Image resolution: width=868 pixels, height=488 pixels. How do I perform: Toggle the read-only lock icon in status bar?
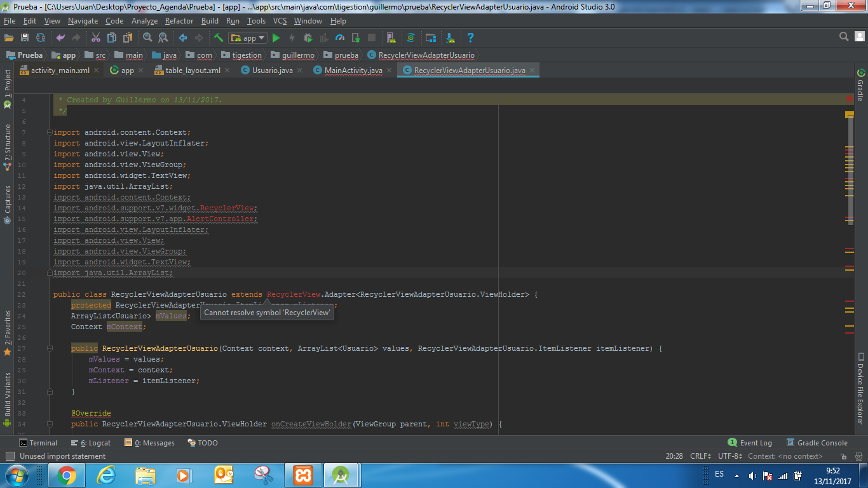pos(843,456)
